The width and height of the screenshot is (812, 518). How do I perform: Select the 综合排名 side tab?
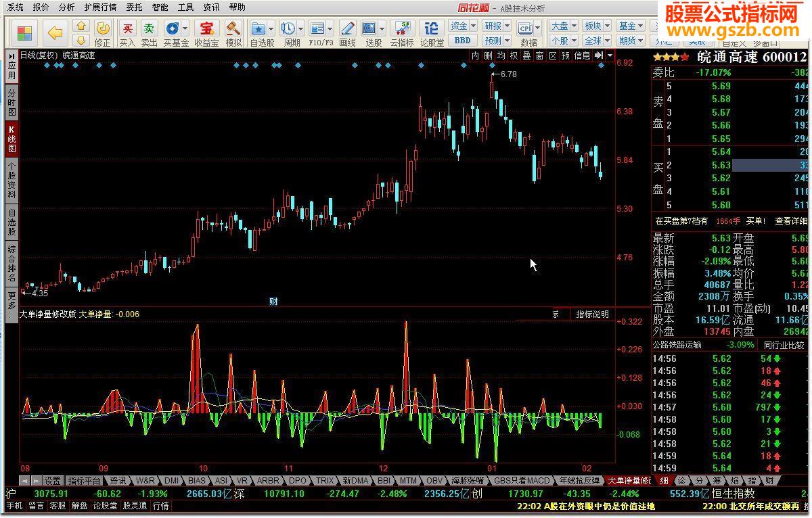(12, 264)
